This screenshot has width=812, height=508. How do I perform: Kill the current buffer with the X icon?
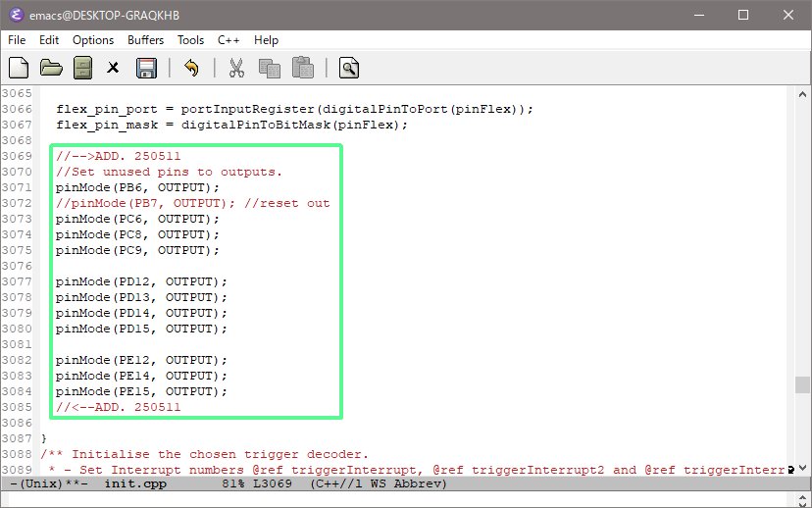pyautogui.click(x=113, y=68)
